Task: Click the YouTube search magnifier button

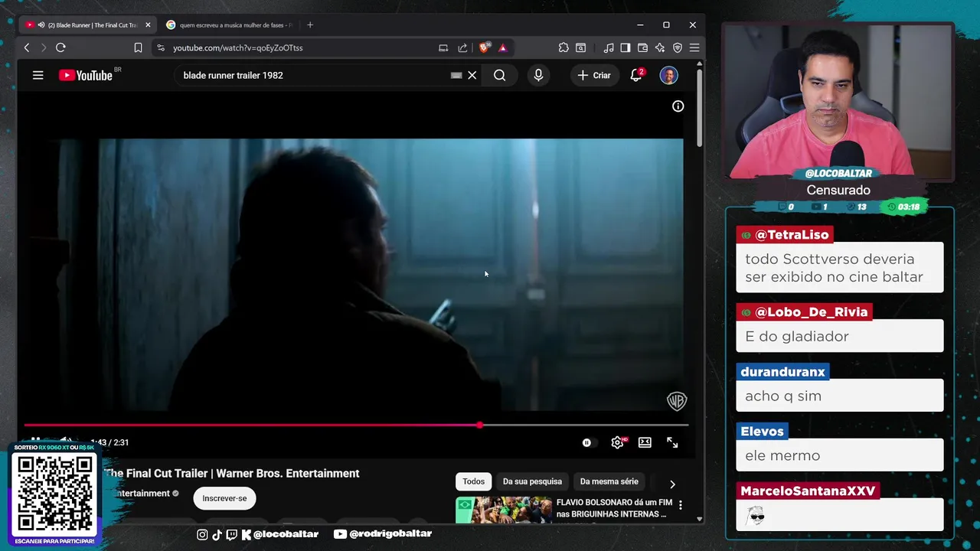Action: tap(499, 75)
